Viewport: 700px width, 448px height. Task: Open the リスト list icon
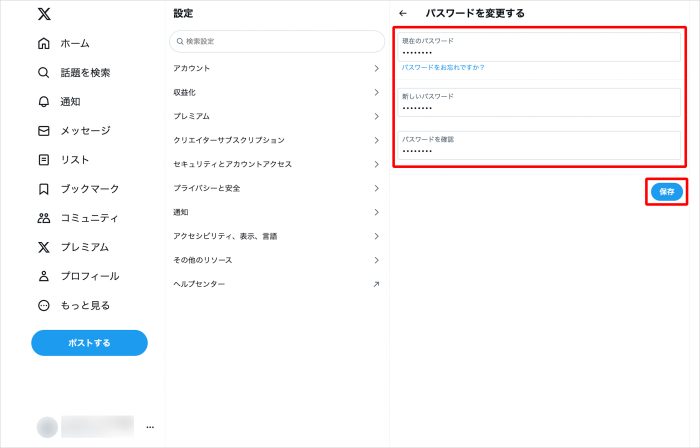coord(43,160)
